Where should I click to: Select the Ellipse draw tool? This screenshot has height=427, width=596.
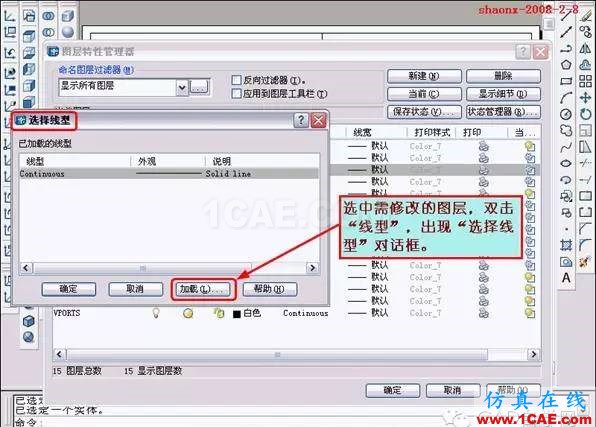coord(566,163)
